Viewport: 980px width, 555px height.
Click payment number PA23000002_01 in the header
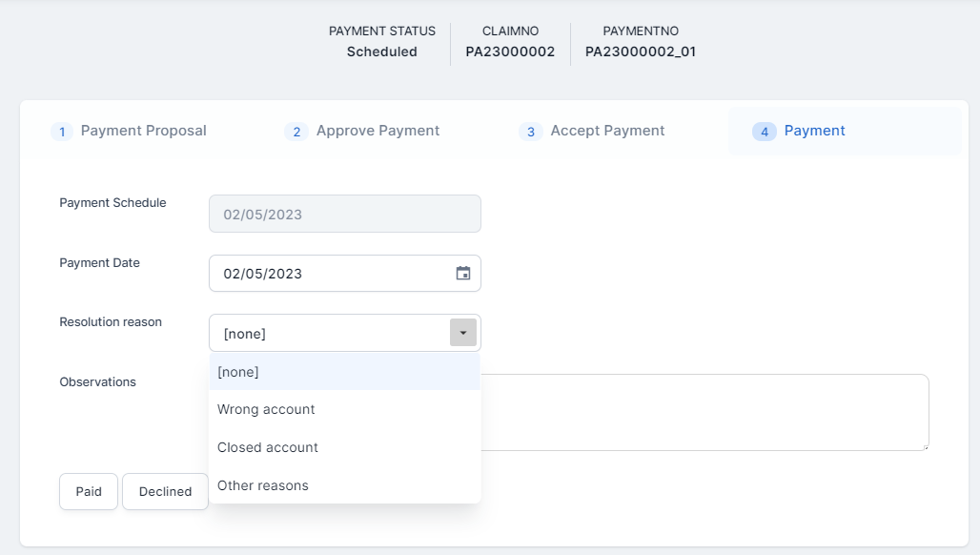pyautogui.click(x=640, y=52)
